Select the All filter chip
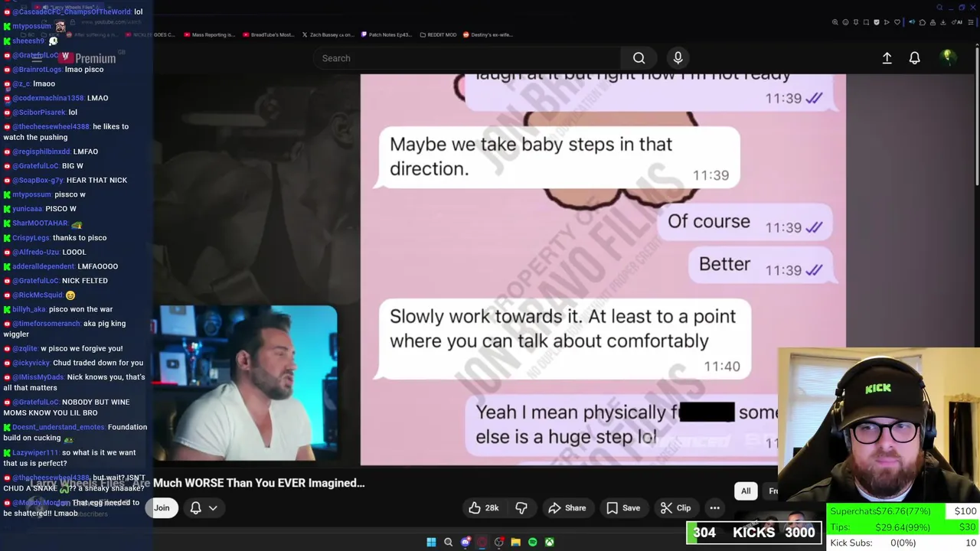 coord(746,491)
